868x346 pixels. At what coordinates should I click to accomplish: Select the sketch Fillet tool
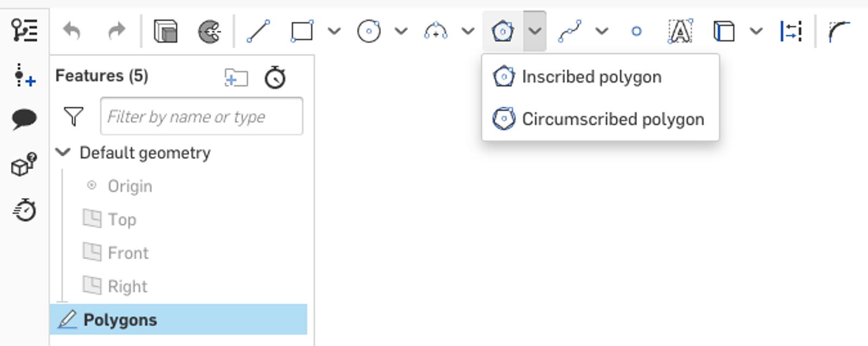(x=839, y=31)
